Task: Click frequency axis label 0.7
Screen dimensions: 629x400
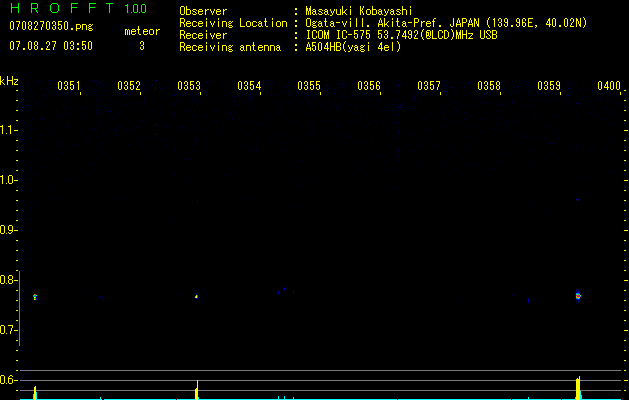Action: [x=7, y=330]
